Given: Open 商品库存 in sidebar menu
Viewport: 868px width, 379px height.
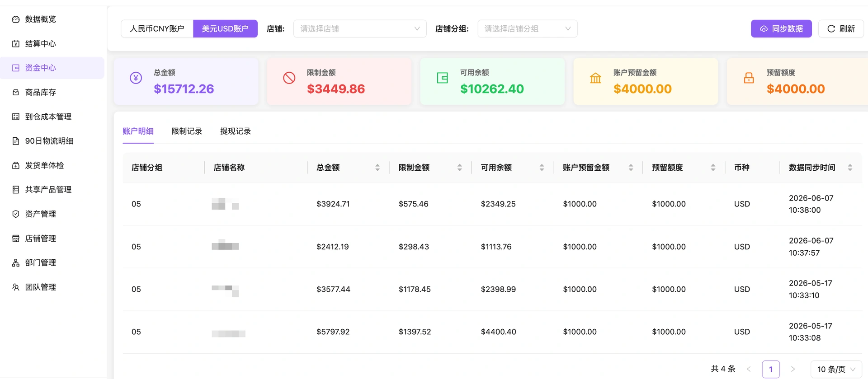Looking at the screenshot, I should 52,92.
